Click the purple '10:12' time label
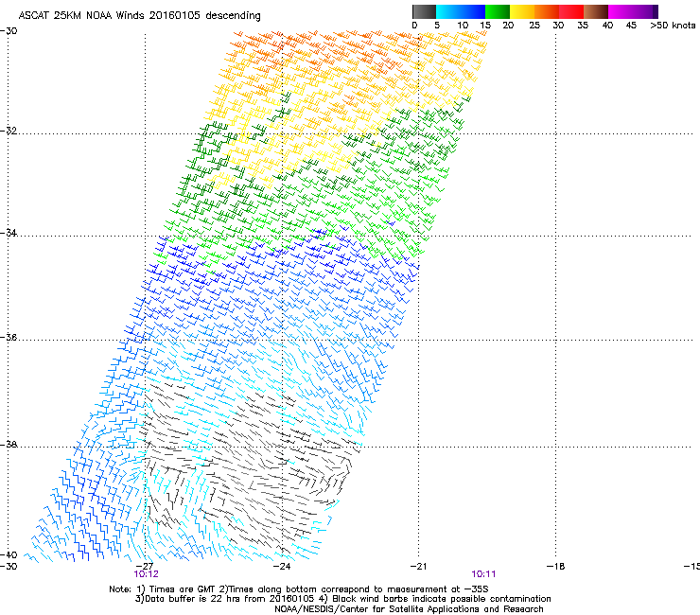This screenshot has height=615, width=700. tap(146, 574)
